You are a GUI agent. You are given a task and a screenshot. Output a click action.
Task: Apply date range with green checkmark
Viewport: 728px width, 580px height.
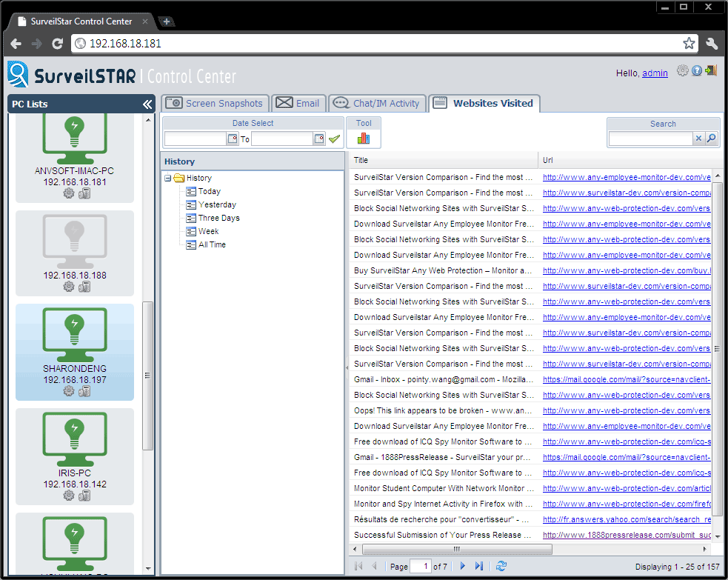point(334,139)
